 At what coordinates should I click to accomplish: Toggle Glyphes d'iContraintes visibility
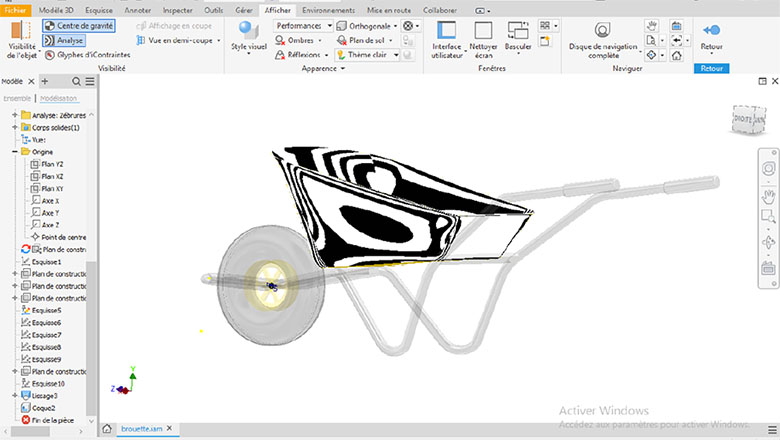click(x=79, y=55)
